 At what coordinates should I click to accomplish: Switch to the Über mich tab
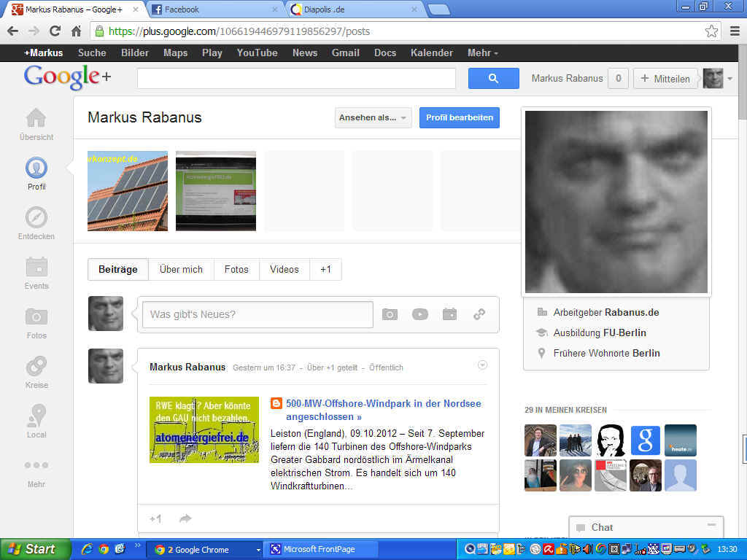click(x=181, y=270)
